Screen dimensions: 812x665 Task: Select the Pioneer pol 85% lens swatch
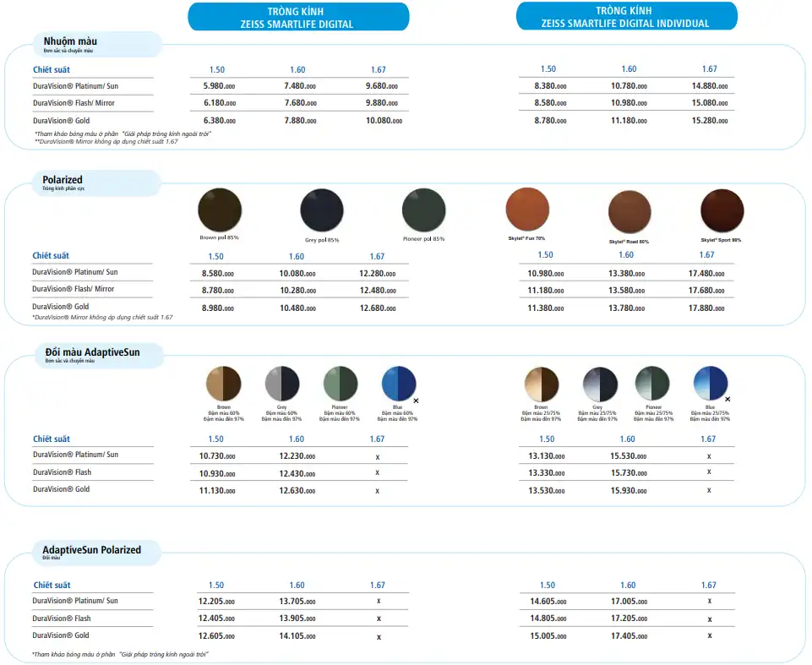pyautogui.click(x=423, y=210)
